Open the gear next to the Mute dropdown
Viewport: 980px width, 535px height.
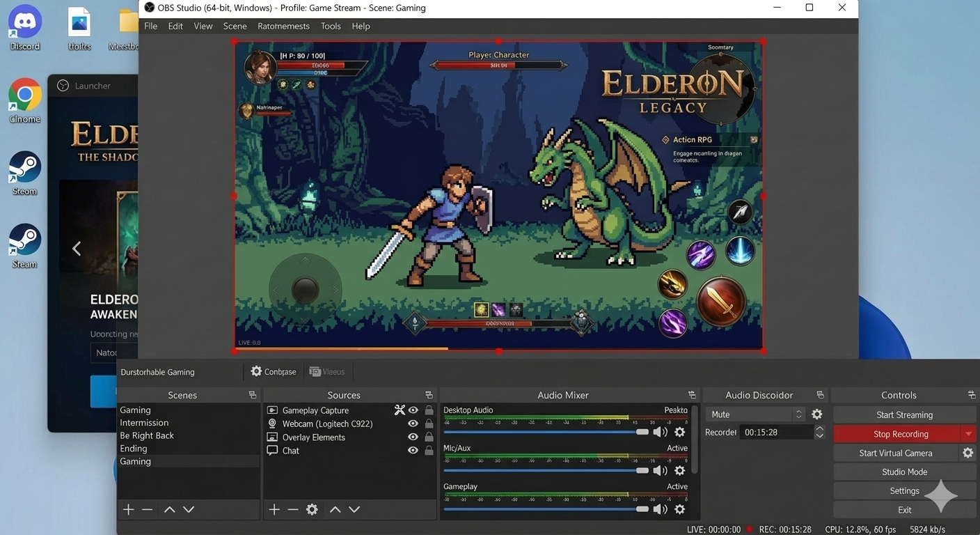pyautogui.click(x=817, y=414)
